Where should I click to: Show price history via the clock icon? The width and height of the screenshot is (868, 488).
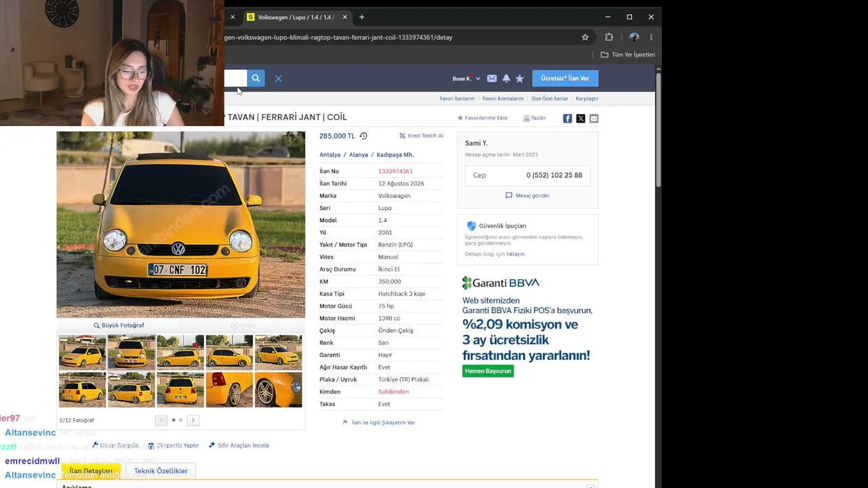(x=363, y=136)
